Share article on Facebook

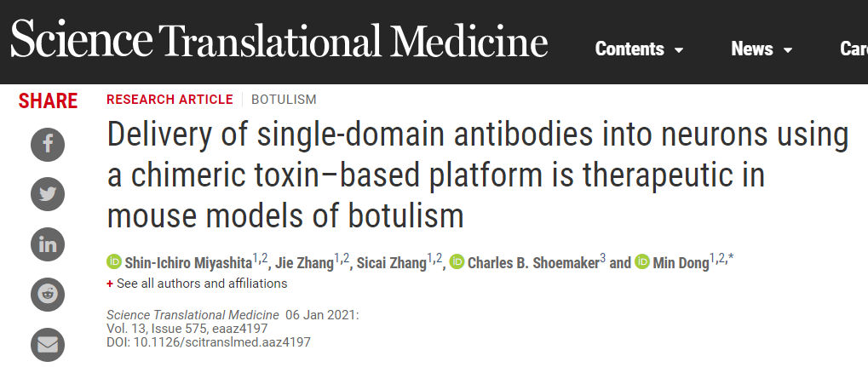pos(48,145)
